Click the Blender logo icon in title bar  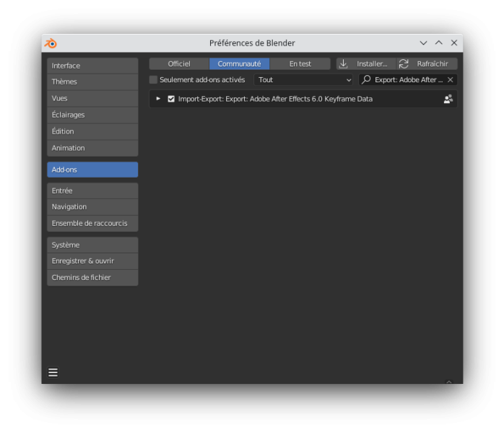click(51, 43)
